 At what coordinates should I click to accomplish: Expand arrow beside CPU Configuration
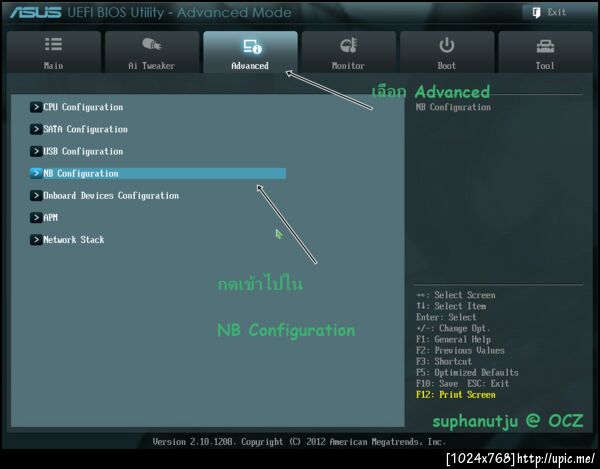pos(36,107)
